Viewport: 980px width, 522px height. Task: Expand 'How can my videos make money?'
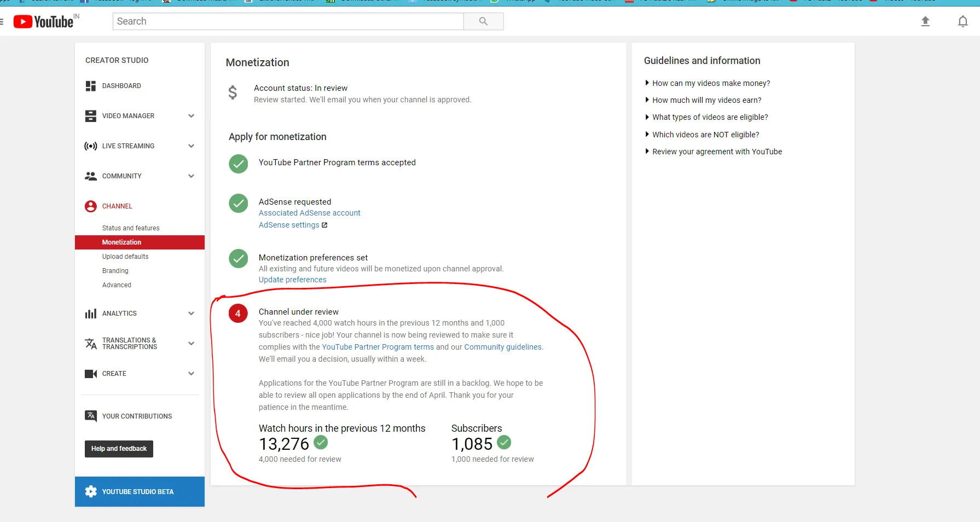[708, 83]
